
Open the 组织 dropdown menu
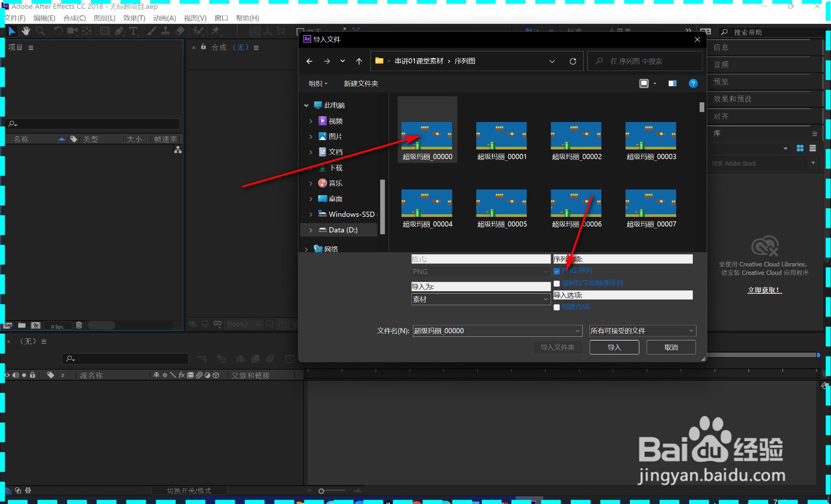318,84
